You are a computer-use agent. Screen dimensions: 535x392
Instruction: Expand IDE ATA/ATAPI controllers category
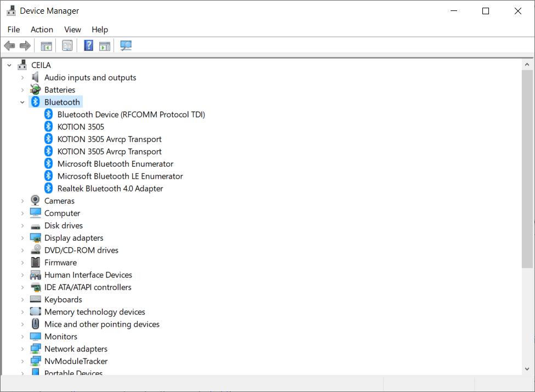[22, 287]
